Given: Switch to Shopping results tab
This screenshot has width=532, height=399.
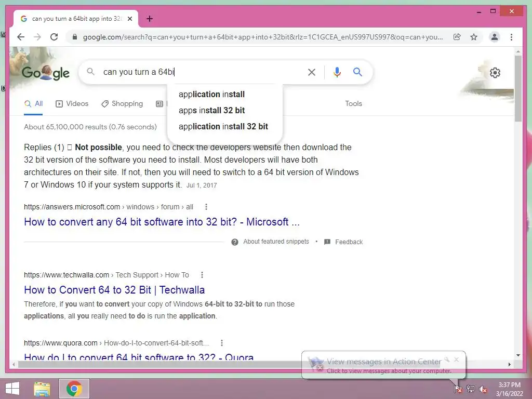Looking at the screenshot, I should pos(122,103).
